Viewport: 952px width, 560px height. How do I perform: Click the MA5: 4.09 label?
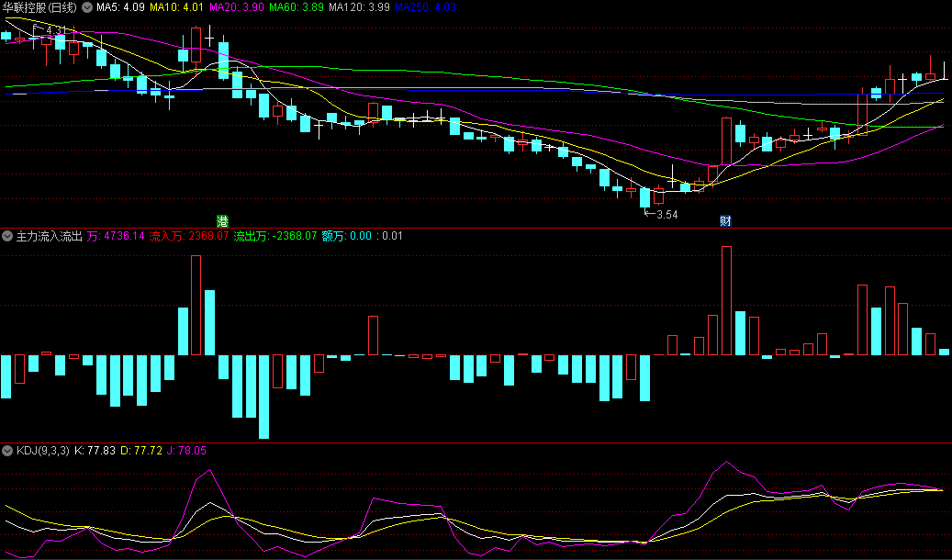120,7
